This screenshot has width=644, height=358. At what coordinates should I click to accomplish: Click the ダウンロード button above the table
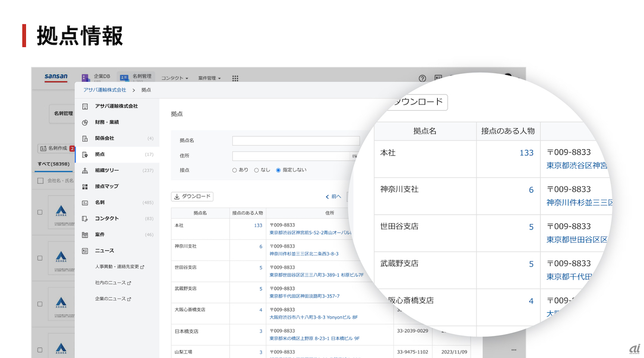click(x=192, y=197)
